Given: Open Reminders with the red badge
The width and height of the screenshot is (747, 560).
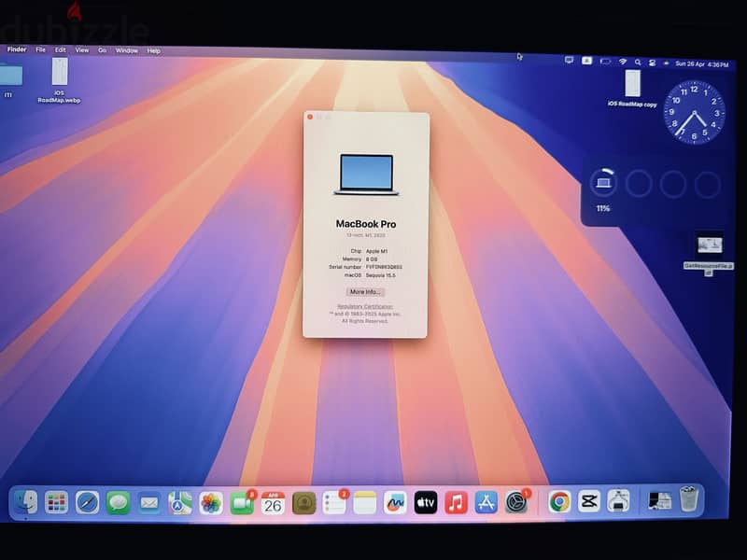Looking at the screenshot, I should [335, 503].
